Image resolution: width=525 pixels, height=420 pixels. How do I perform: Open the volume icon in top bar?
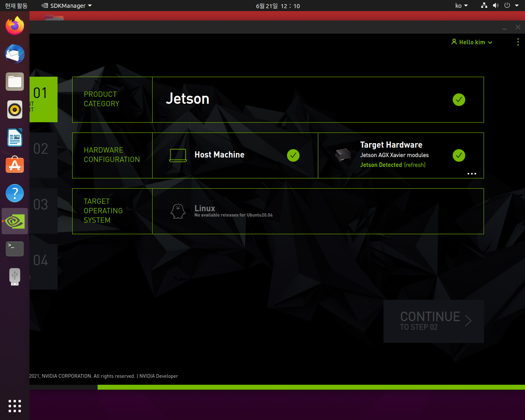pyautogui.click(x=496, y=6)
